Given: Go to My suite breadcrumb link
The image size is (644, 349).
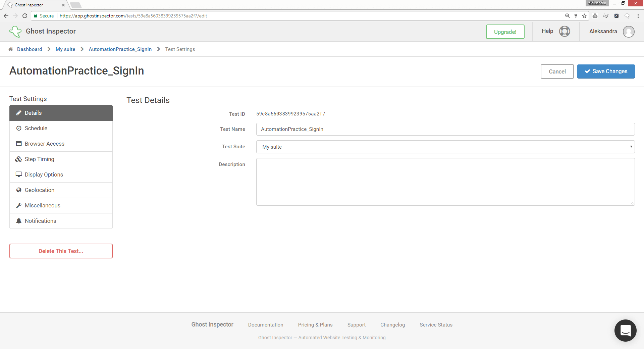Looking at the screenshot, I should tap(65, 49).
